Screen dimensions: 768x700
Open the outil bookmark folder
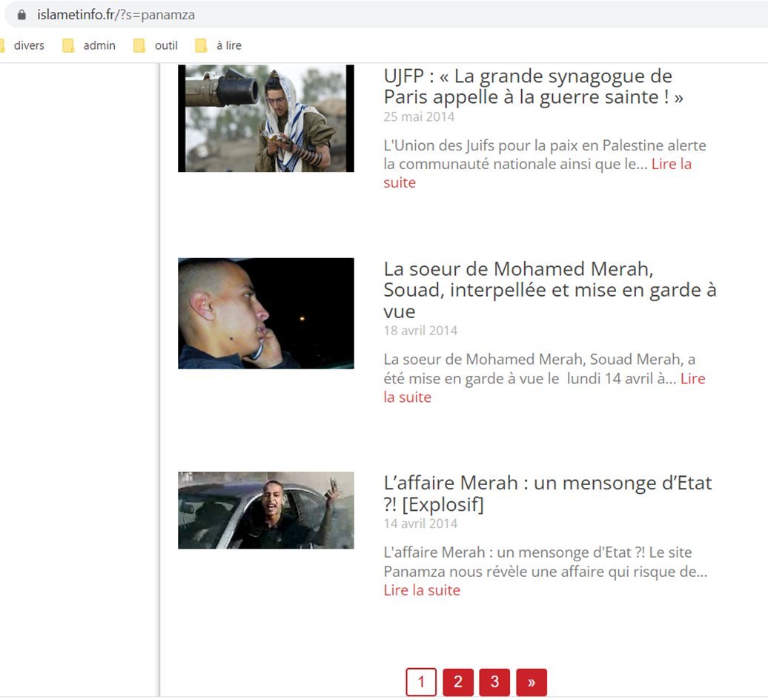click(156, 45)
